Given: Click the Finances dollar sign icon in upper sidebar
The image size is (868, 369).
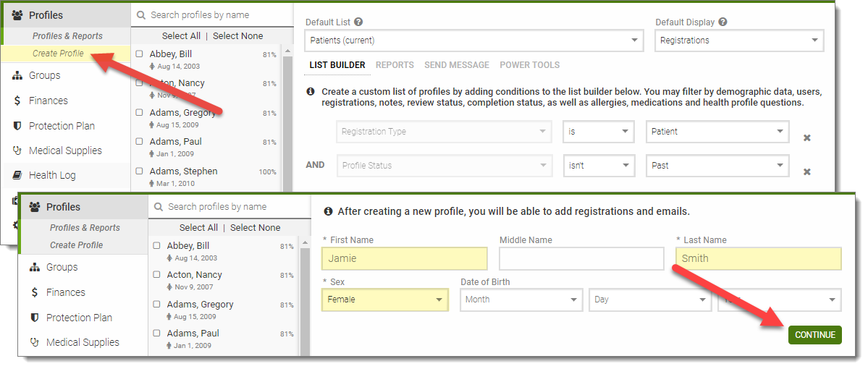Looking at the screenshot, I should pos(16,101).
